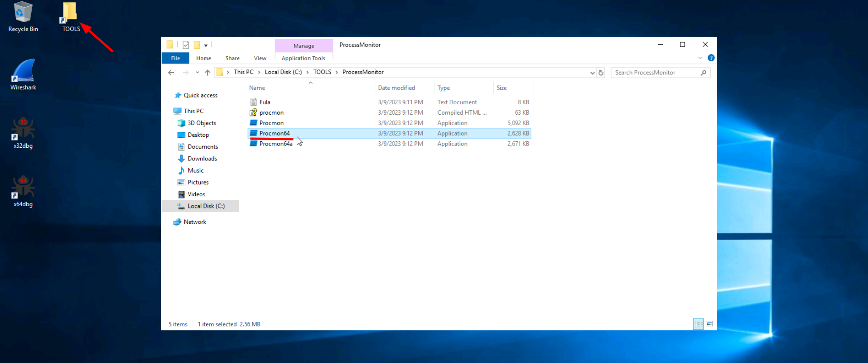Switch to large icons view in status bar
This screenshot has width=868, height=363.
click(709, 324)
